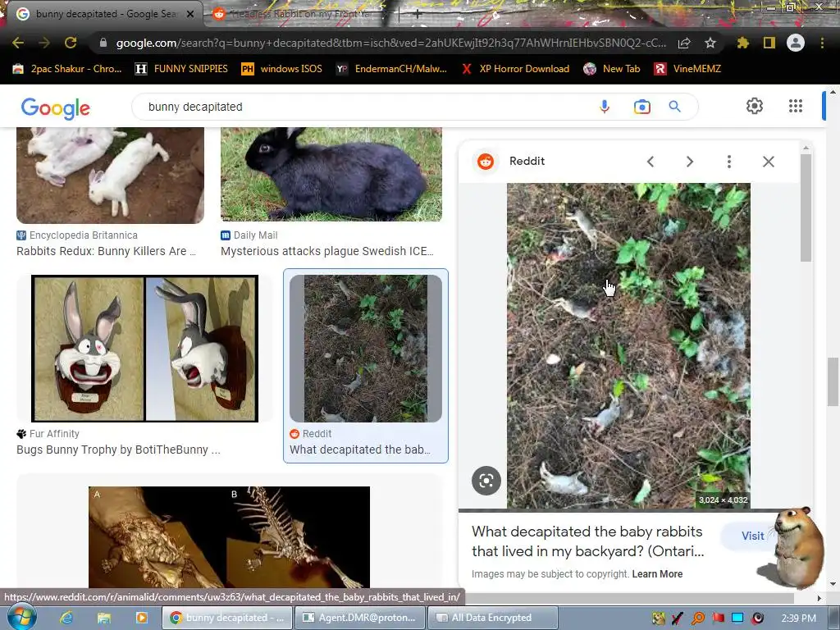This screenshot has height=630, width=840.
Task: Open What decapitated the baby rabbits title
Action: [587, 541]
